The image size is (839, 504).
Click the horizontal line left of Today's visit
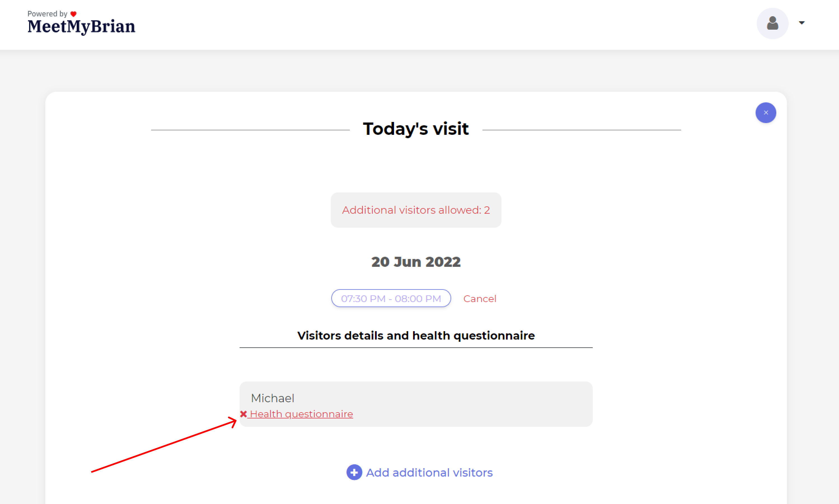[x=250, y=130]
